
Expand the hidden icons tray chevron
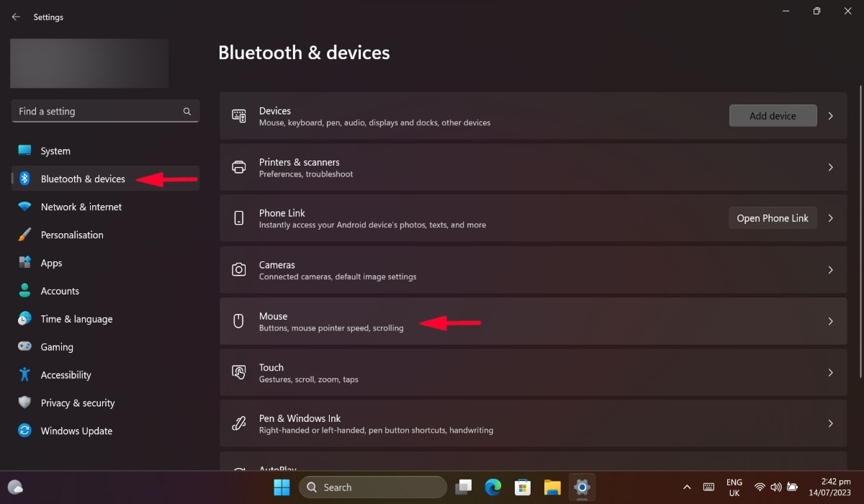point(687,487)
